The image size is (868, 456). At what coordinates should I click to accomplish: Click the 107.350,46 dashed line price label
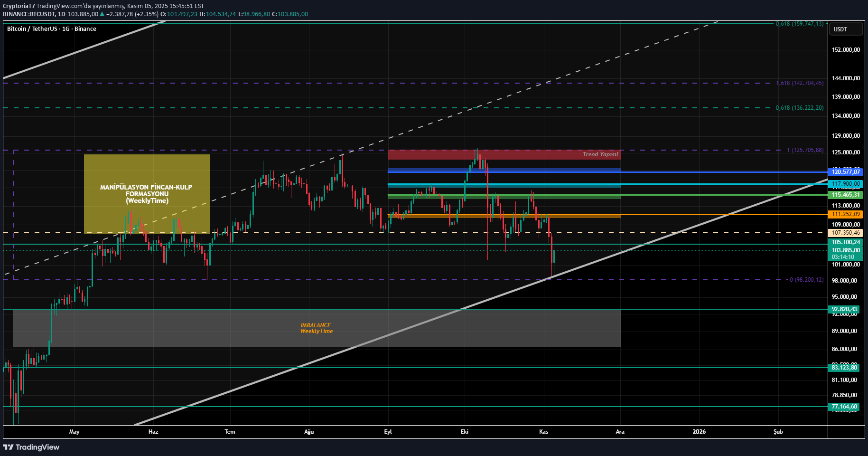(845, 233)
